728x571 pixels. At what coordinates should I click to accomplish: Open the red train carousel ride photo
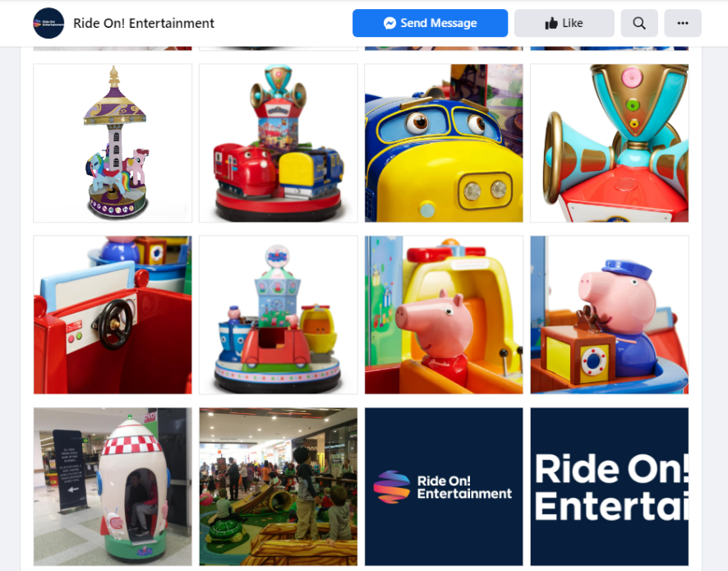pos(278,143)
